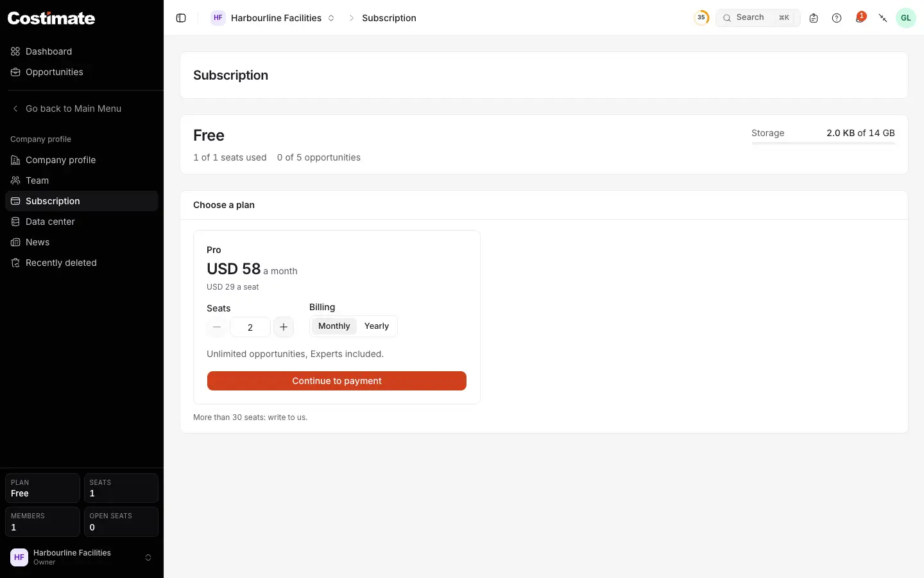The height and width of the screenshot is (578, 924).
Task: Open the help question mark icon
Action: pos(837,18)
